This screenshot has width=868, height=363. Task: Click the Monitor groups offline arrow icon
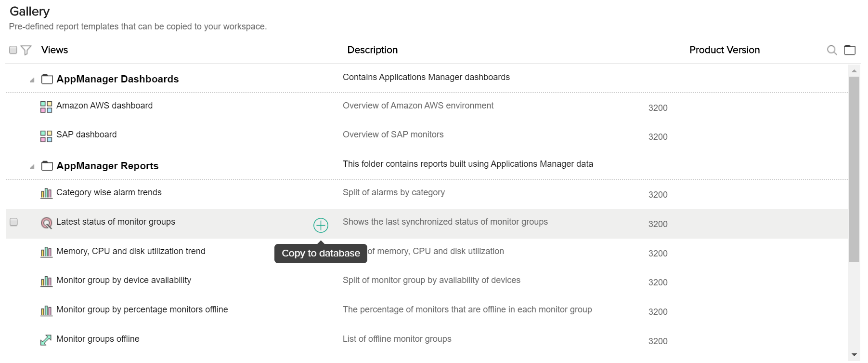pos(46,340)
